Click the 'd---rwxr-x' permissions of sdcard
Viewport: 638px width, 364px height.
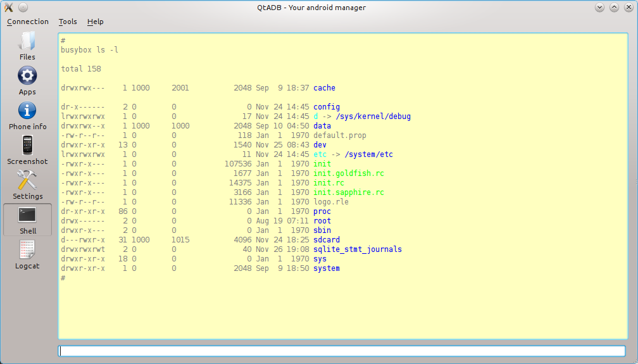click(83, 240)
